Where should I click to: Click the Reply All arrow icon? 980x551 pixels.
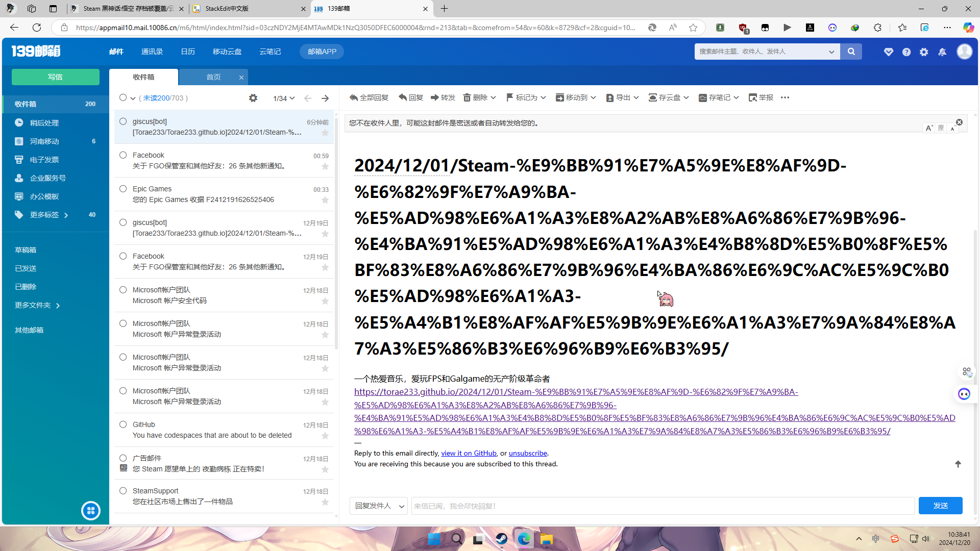[354, 97]
